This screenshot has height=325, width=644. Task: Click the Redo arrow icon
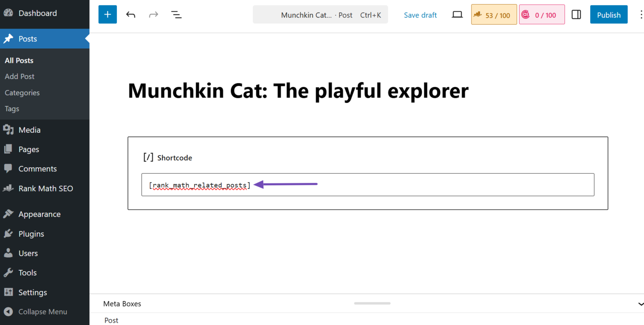[153, 14]
